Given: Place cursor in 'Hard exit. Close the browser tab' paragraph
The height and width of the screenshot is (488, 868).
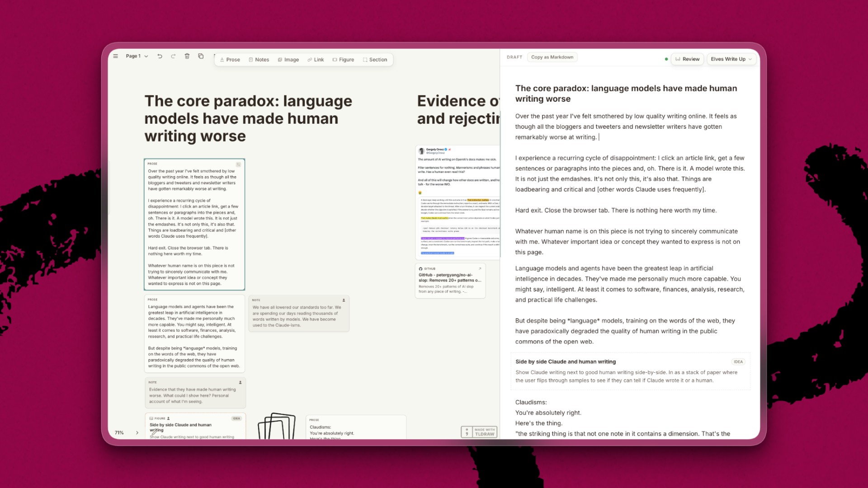Looking at the screenshot, I should (x=616, y=211).
